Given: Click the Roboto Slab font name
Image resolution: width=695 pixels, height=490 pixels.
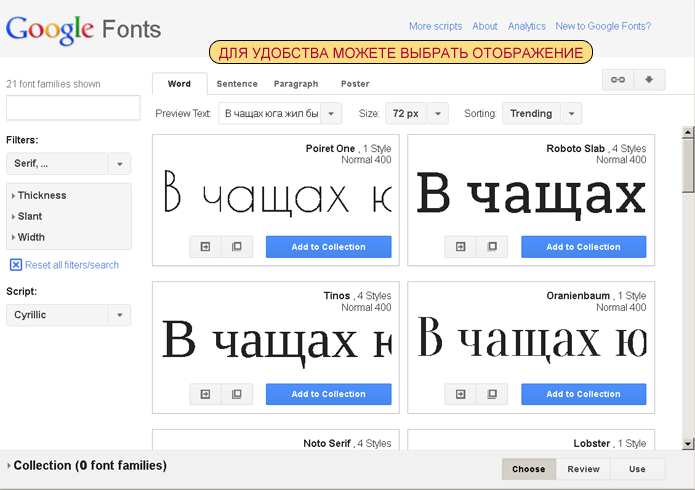Looking at the screenshot, I should [575, 149].
